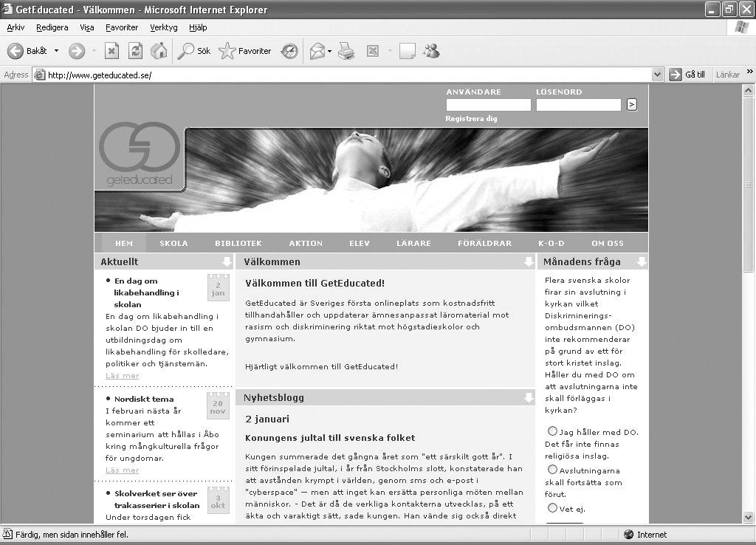The height and width of the screenshot is (545, 756).
Task: Switch to the SKOLA tab
Action: coord(173,243)
